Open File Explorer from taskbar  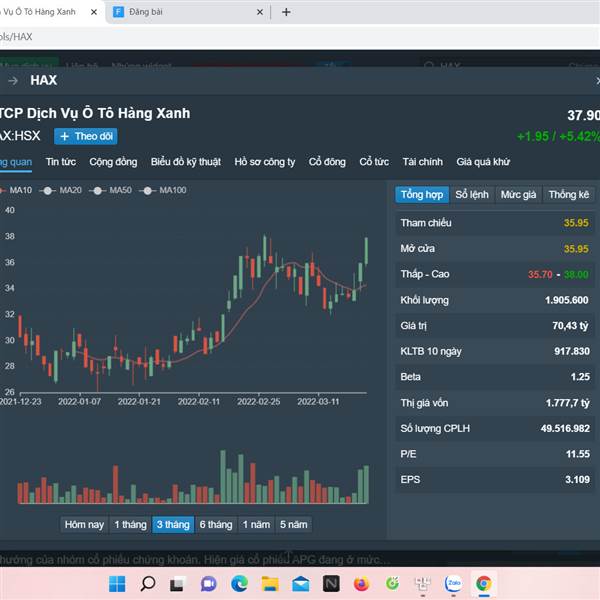point(270,584)
